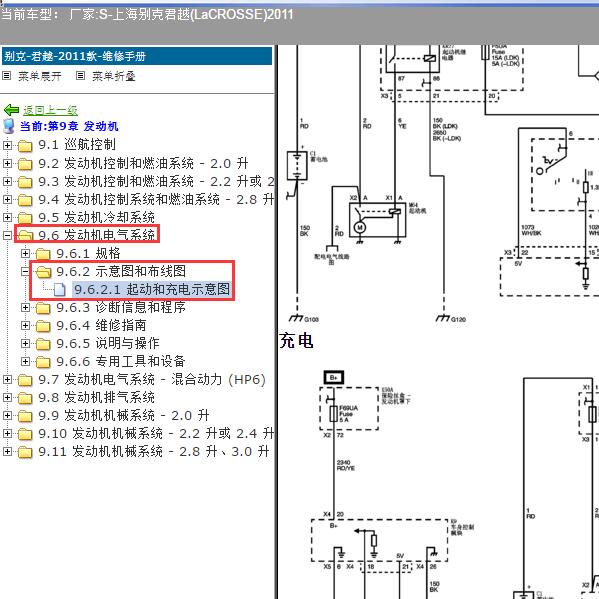Click the 当前:第9章 发动机 chapter icon
Image resolution: width=599 pixels, height=599 pixels.
8,126
